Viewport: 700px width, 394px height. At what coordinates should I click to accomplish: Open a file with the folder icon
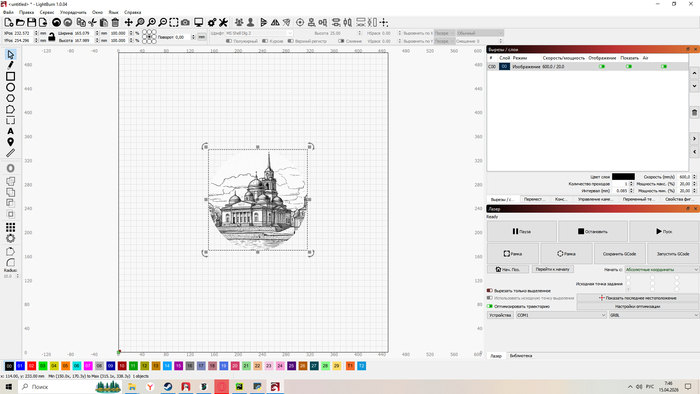coord(20,22)
